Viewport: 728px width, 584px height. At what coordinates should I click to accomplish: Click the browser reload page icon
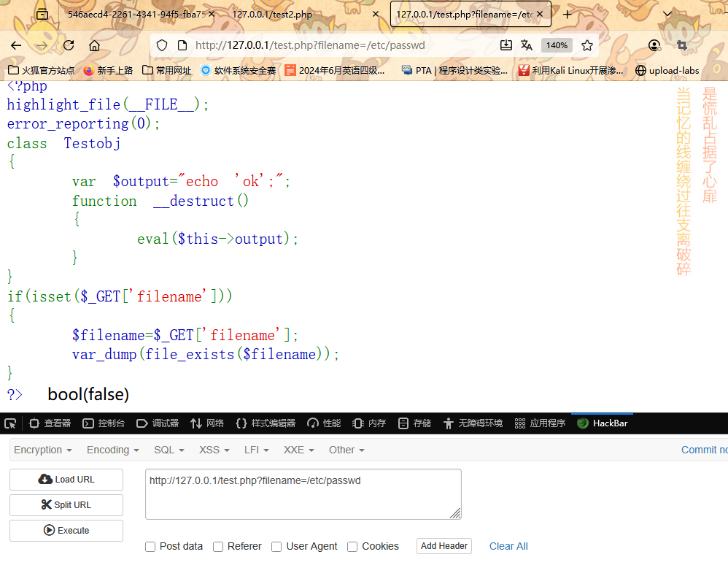coord(69,45)
